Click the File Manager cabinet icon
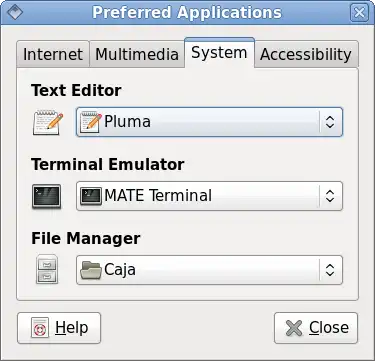Image resolution: width=375 pixels, height=361 pixels. [47, 270]
